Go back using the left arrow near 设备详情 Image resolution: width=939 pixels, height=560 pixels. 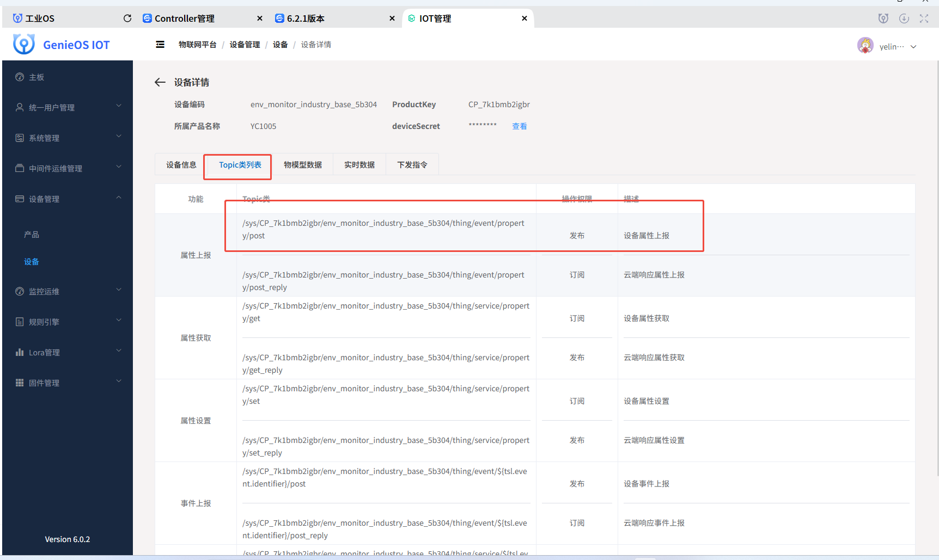160,82
